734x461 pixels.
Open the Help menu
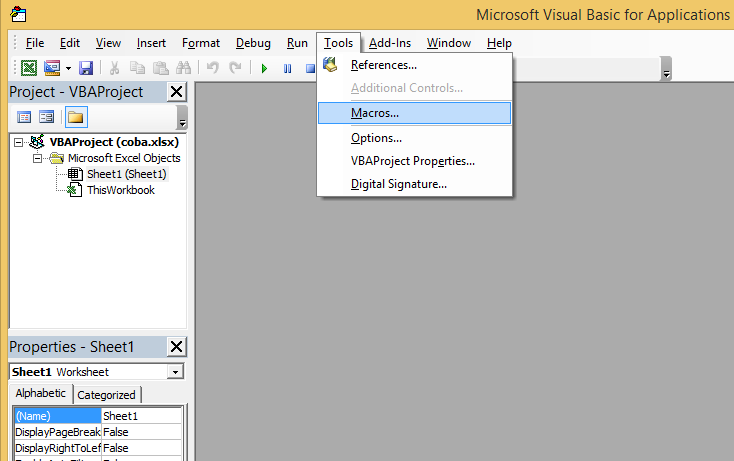click(499, 43)
